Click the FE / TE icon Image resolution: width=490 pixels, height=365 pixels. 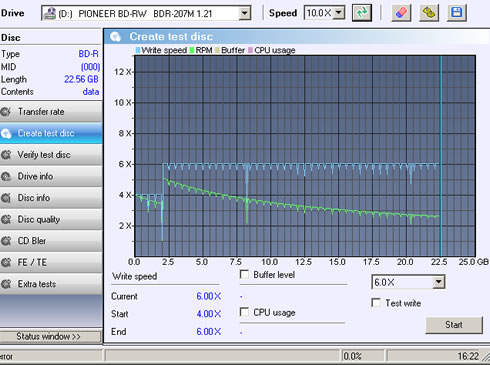pyautogui.click(x=6, y=262)
